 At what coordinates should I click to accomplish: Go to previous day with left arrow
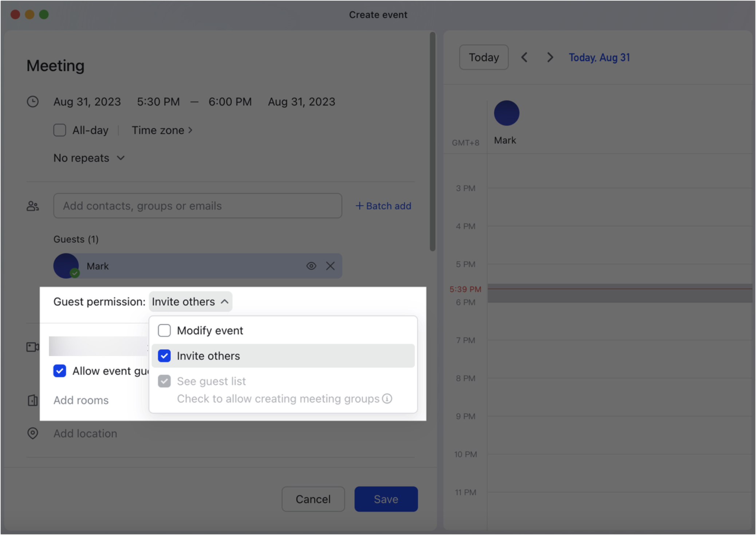[x=524, y=57]
